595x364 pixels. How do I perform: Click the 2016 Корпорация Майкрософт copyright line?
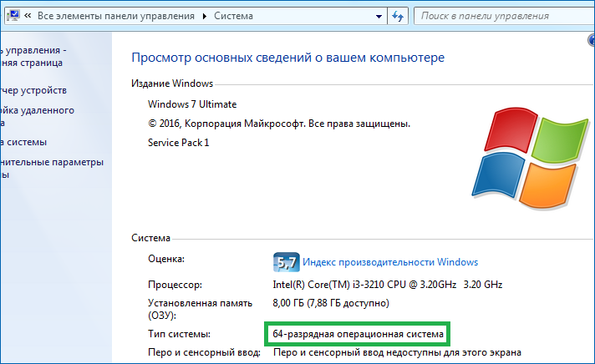(x=279, y=124)
